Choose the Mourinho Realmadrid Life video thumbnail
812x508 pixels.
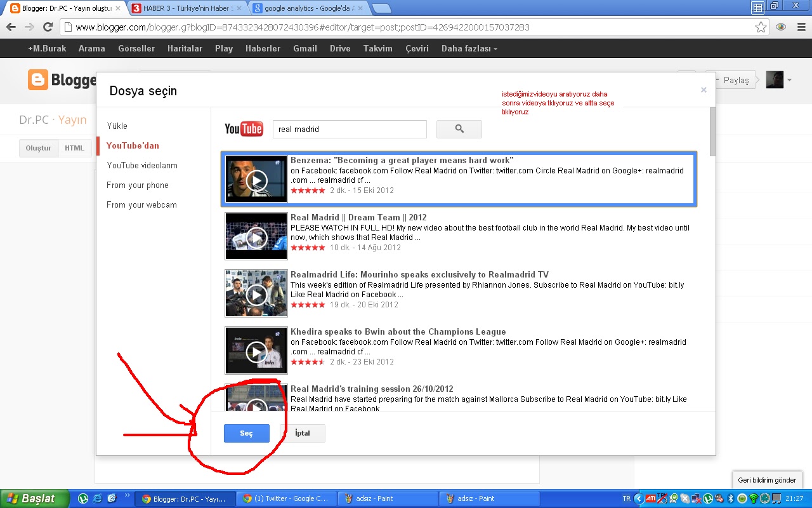(x=256, y=293)
